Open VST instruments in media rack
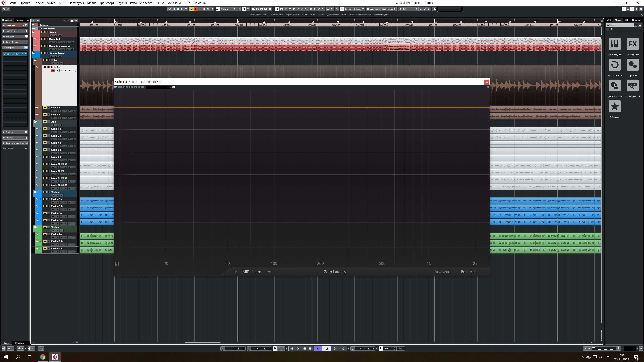The height and width of the screenshot is (362, 644). [614, 44]
